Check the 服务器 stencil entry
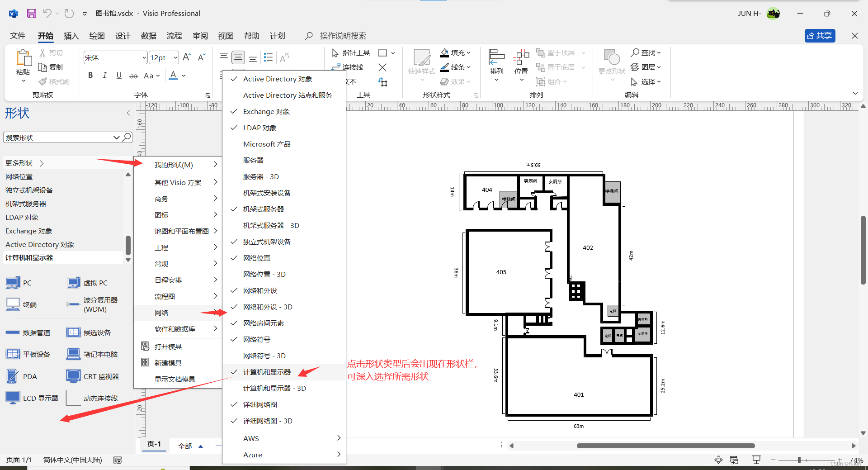 click(284, 160)
